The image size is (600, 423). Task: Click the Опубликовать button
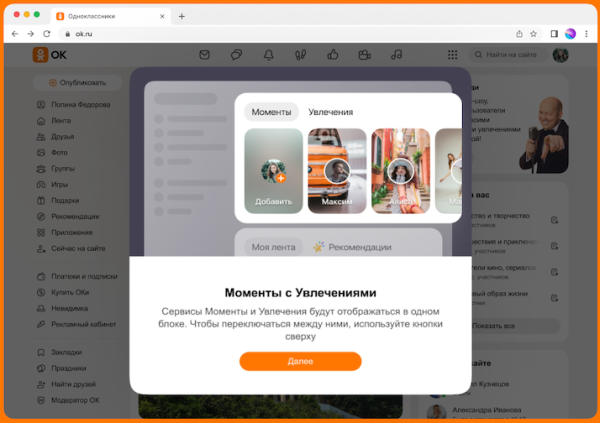(78, 83)
